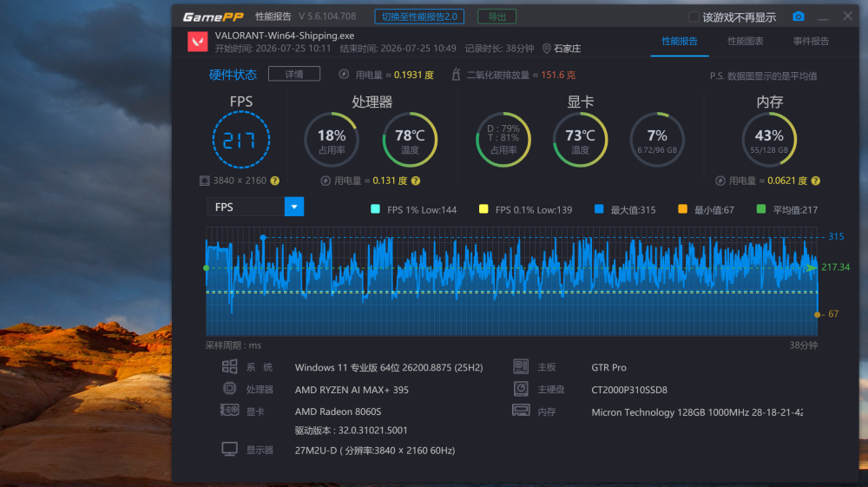868x487 pixels.
Task: Click the 驱动版本 32.0.31021.5001 text
Action: click(351, 430)
